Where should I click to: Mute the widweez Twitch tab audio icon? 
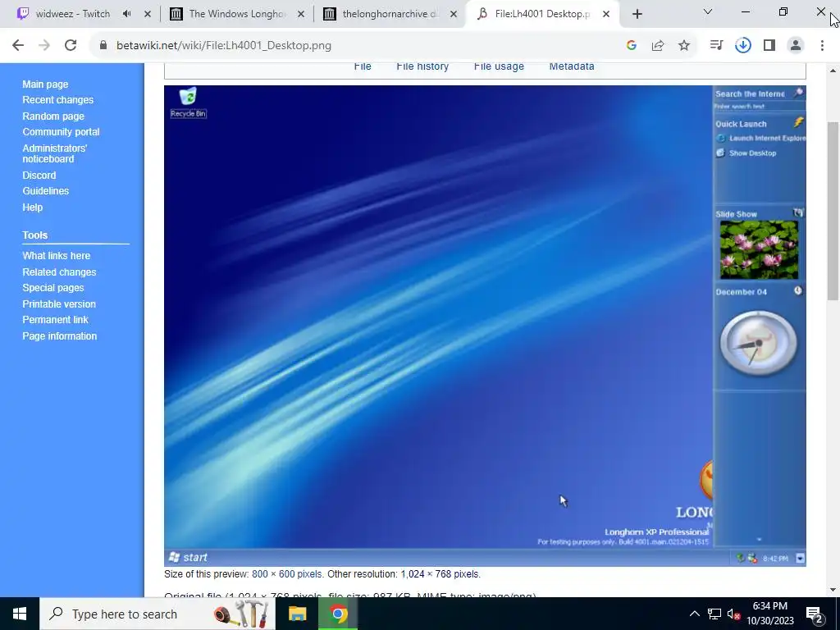pos(127,14)
